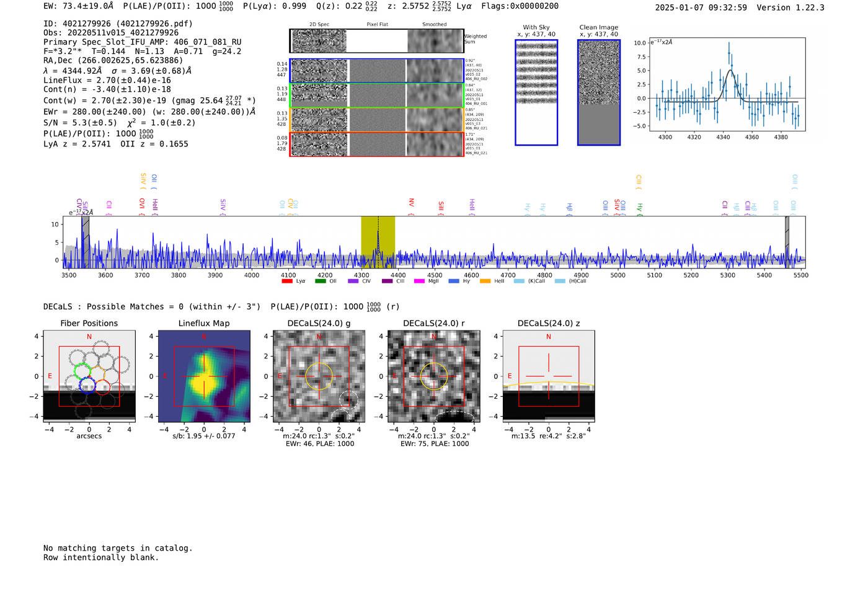Click the Weighted Sum label
The width and height of the screenshot is (868, 591).
pyautogui.click(x=476, y=39)
